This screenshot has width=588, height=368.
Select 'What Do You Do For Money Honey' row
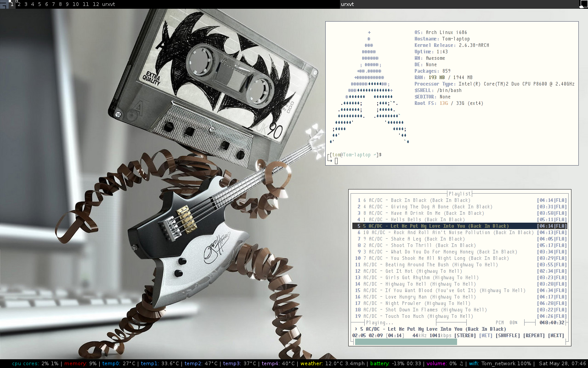click(460, 252)
